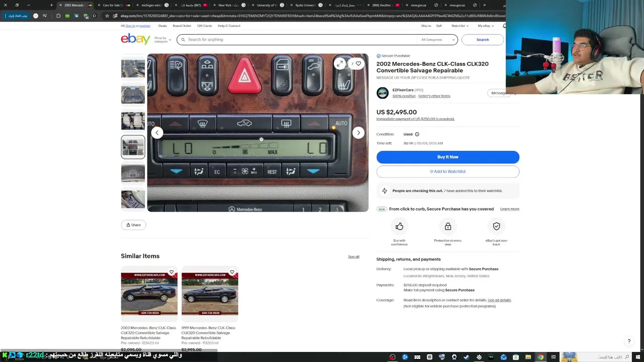The height and width of the screenshot is (362, 644).
Task: Open a new browser tab
Action: tap(51, 5)
